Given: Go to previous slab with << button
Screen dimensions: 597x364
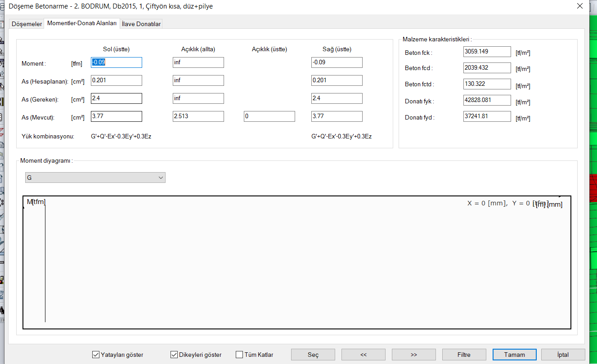Looking at the screenshot, I should point(364,355).
